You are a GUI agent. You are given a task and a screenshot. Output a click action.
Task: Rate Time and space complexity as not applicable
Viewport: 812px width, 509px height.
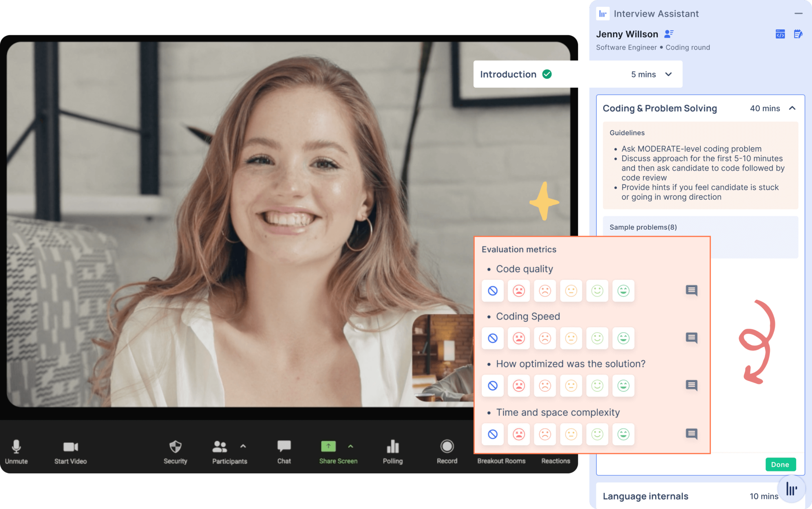[x=492, y=434]
